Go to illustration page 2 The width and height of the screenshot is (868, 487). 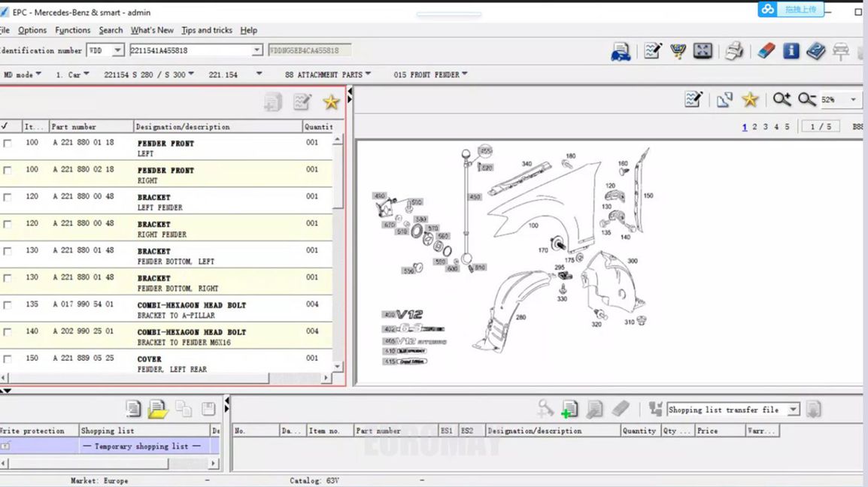pyautogui.click(x=754, y=127)
